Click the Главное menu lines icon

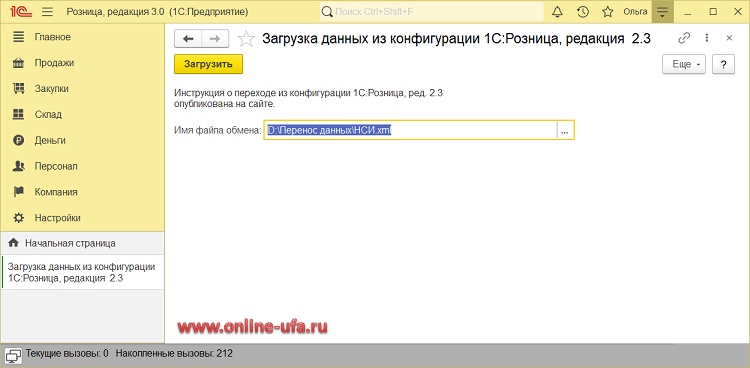pyautogui.click(x=19, y=37)
